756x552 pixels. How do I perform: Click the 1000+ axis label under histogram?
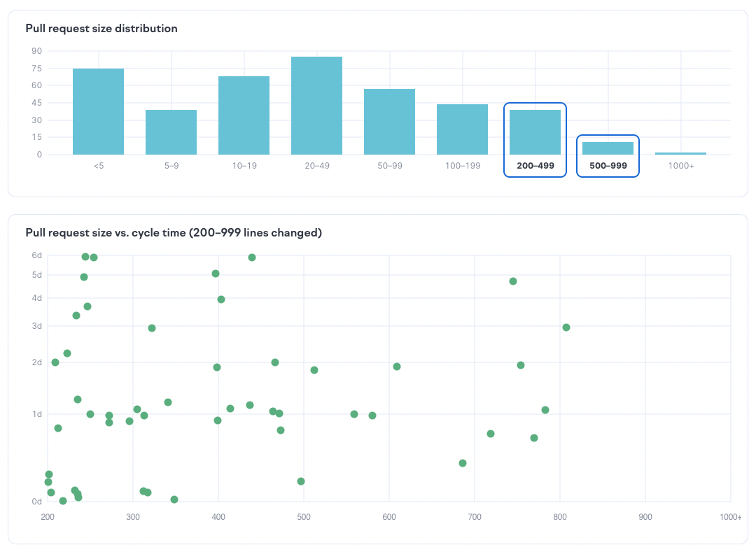pyautogui.click(x=680, y=167)
